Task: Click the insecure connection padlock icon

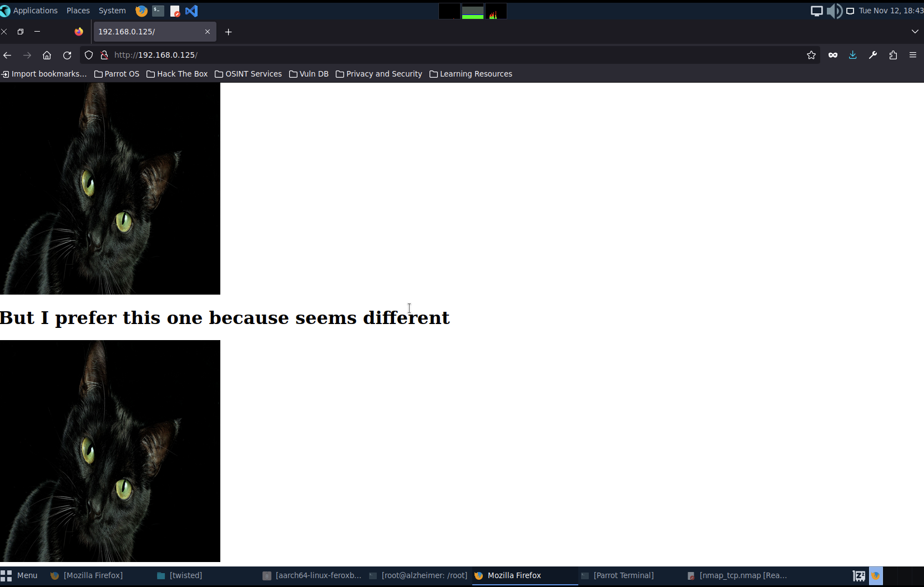Action: coord(104,55)
